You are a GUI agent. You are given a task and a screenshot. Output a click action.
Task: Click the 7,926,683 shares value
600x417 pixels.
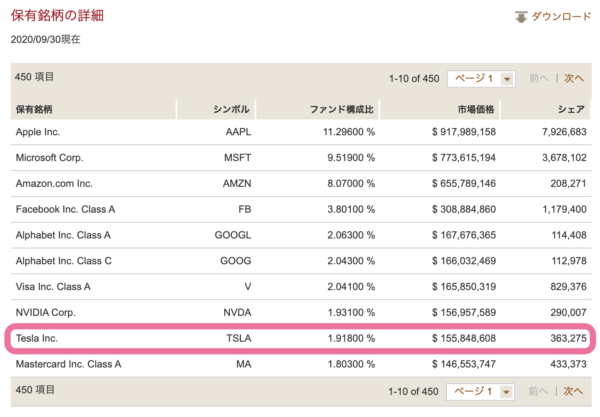coord(564,132)
